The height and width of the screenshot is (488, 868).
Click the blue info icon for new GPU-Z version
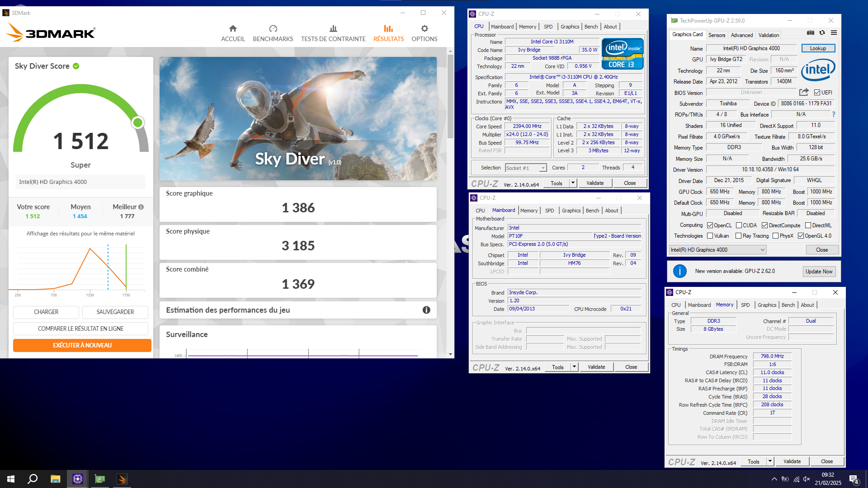point(680,271)
